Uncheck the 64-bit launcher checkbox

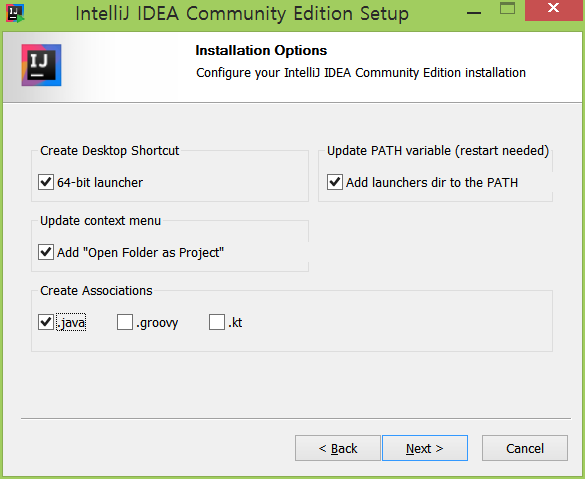[46, 182]
